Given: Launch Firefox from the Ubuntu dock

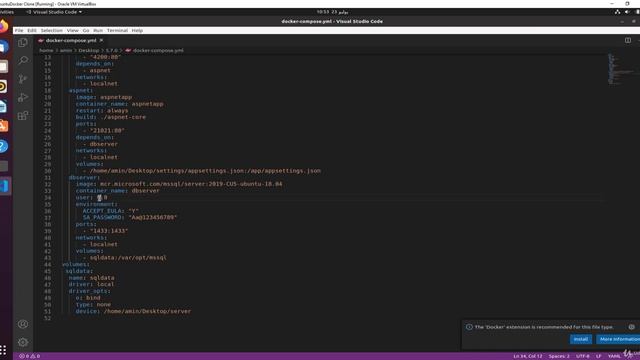Looking at the screenshot, I should (x=4, y=27).
